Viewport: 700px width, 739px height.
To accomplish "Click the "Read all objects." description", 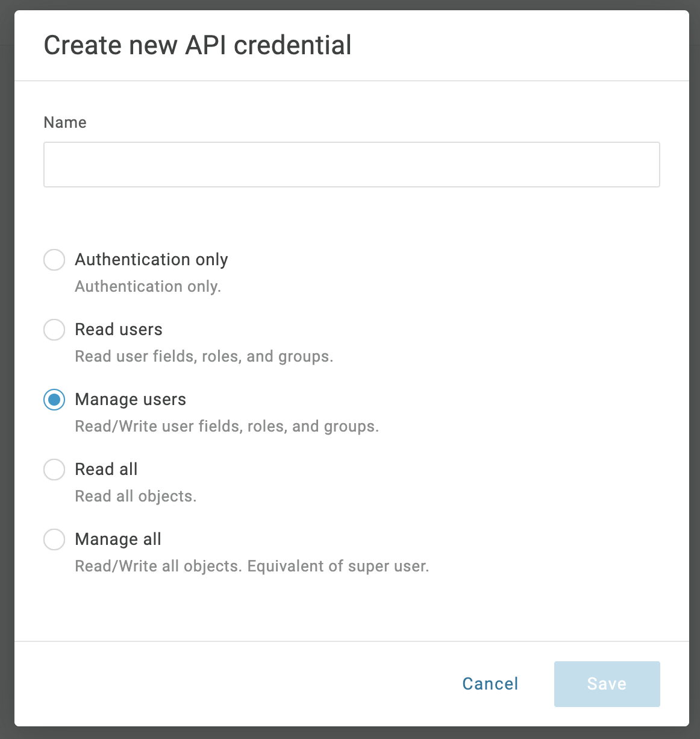I will click(136, 496).
